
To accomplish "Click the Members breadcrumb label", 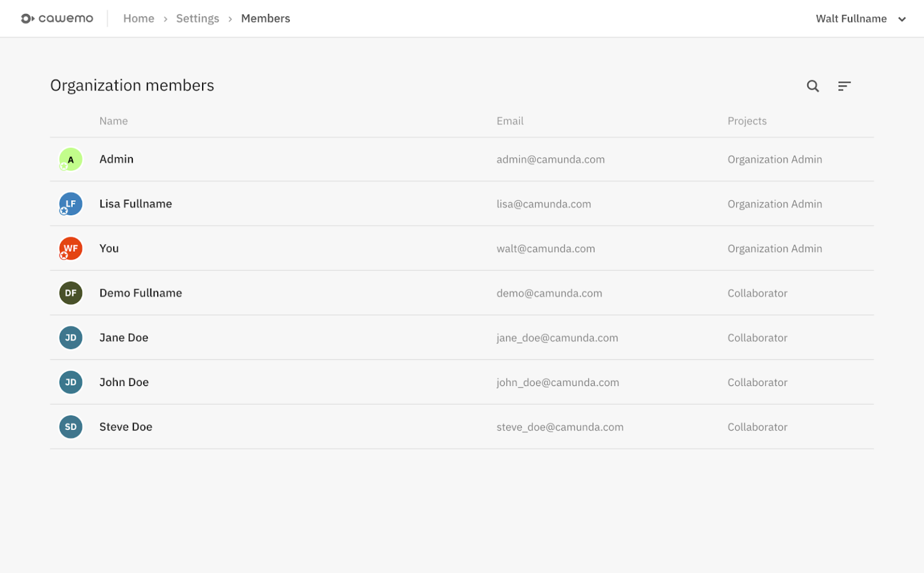I will (x=265, y=18).
